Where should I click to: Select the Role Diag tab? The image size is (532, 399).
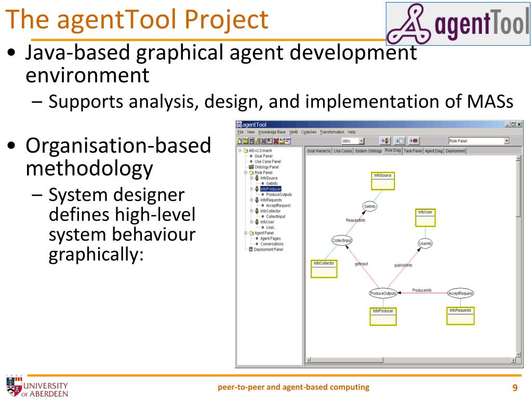point(393,150)
